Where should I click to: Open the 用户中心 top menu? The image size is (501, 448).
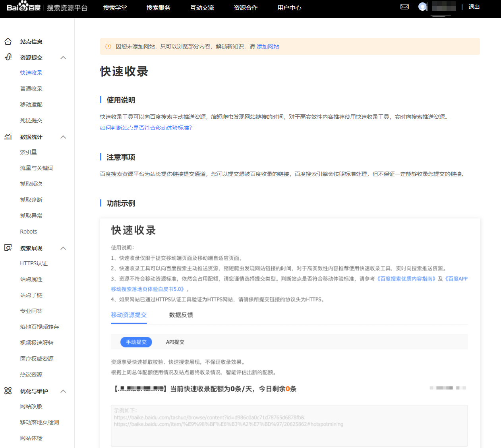coord(289,8)
